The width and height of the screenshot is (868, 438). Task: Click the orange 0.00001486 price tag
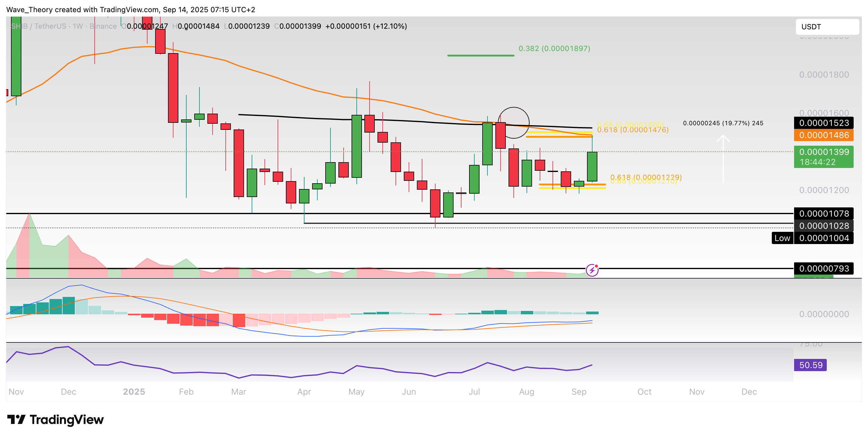[823, 135]
